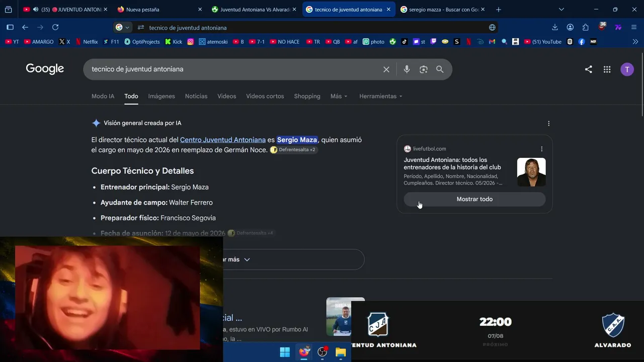
Task: Open the NO HACE bookmark
Action: 284,42
